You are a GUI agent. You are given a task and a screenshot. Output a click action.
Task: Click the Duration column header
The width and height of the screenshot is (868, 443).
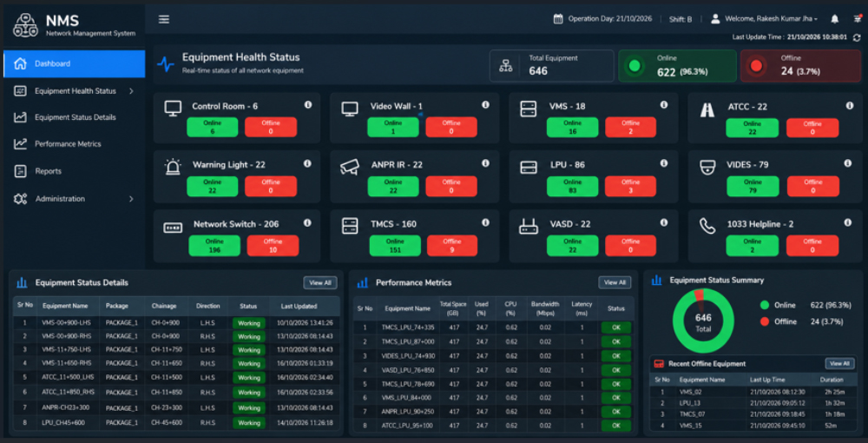coord(832,380)
